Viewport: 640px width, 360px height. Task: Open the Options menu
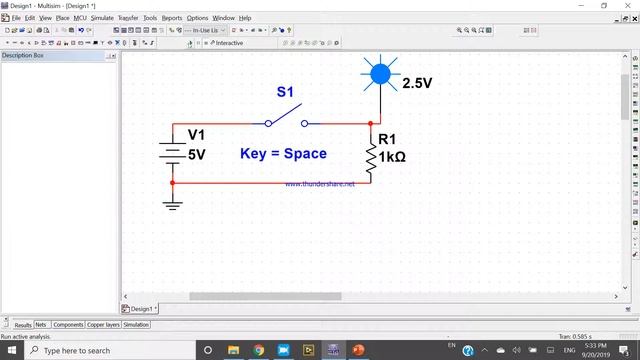[x=198, y=18]
